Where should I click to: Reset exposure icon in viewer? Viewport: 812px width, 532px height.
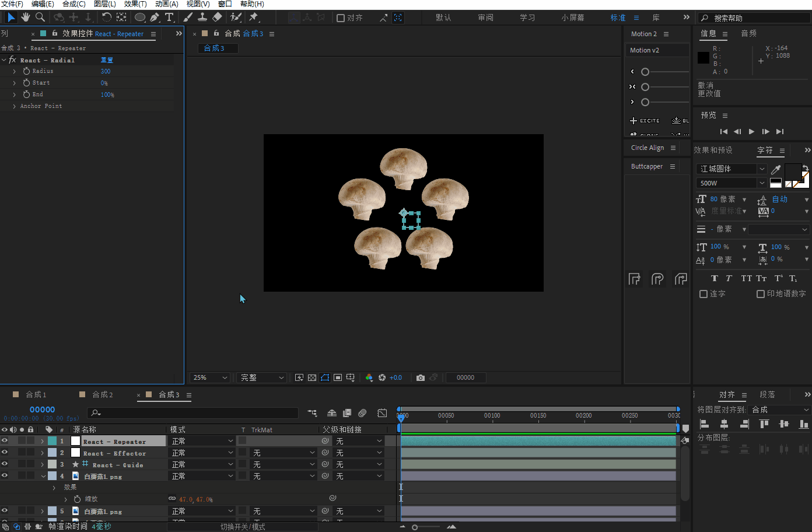point(382,377)
